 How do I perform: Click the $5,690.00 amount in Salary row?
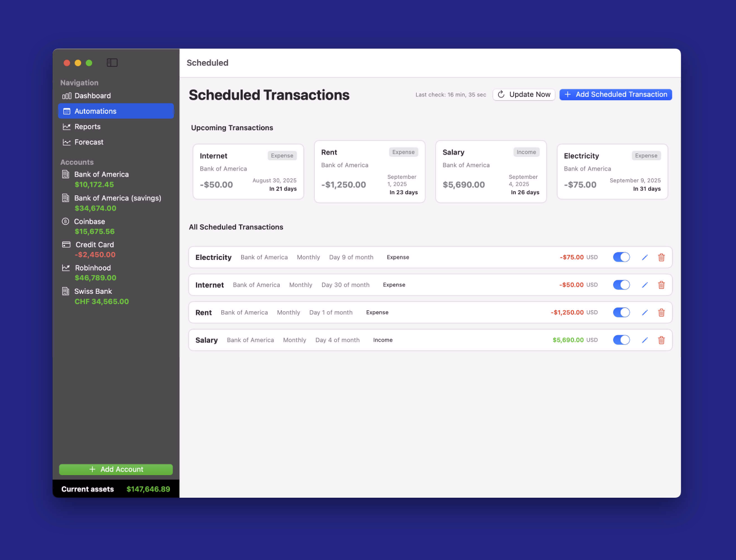pyautogui.click(x=568, y=340)
